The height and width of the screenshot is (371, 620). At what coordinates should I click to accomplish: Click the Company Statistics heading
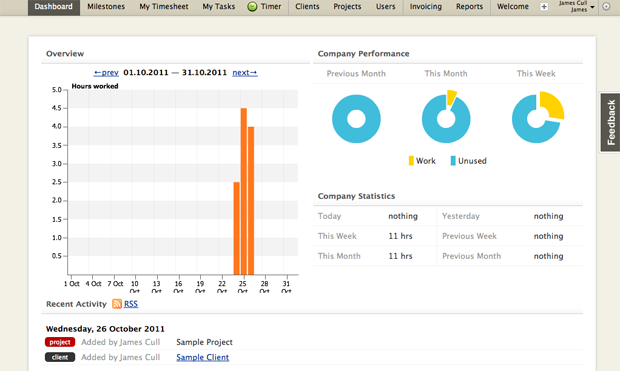point(356,196)
